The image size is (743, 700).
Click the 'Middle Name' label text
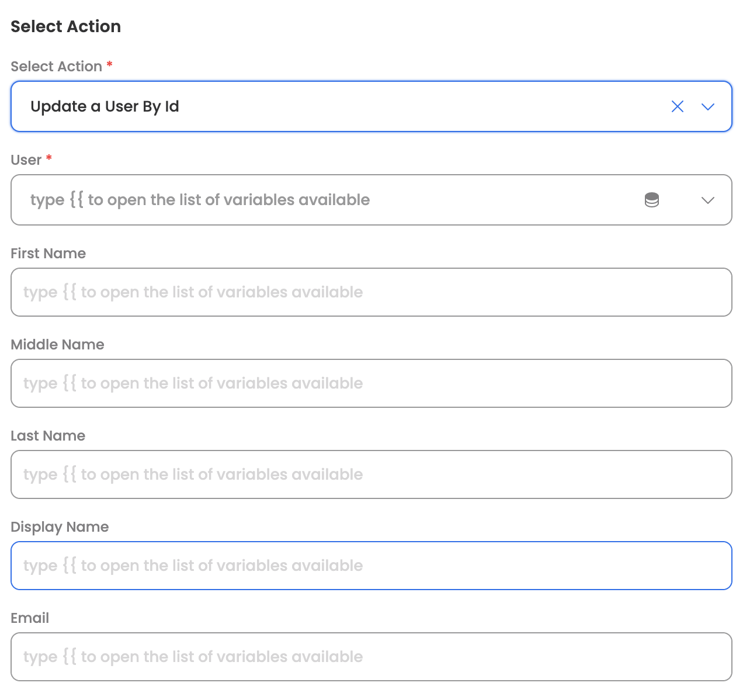coord(57,345)
